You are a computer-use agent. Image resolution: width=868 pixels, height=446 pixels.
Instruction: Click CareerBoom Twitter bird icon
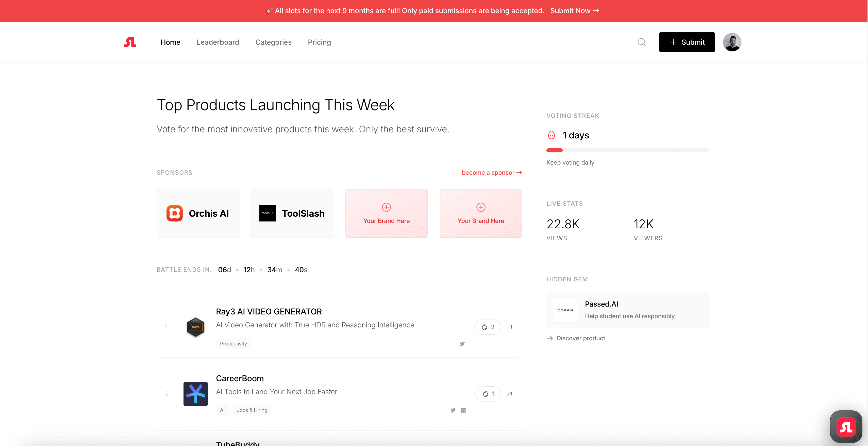(x=453, y=410)
